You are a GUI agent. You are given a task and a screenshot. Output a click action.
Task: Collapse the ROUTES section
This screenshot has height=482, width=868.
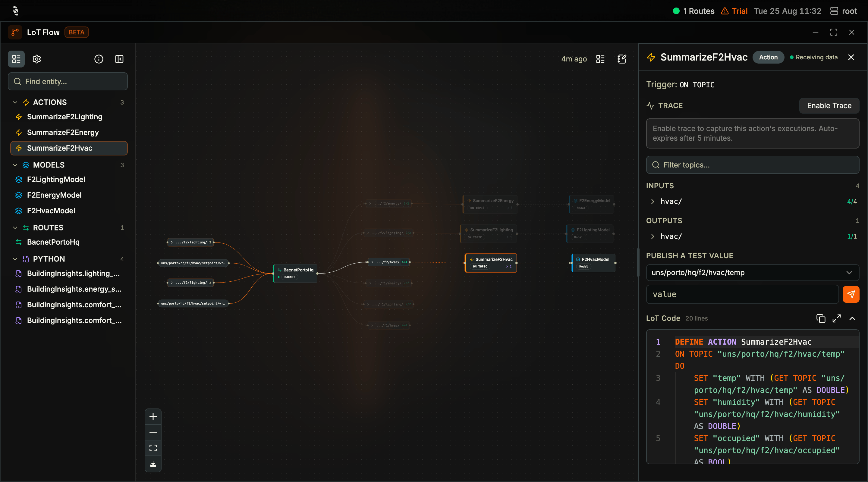coord(15,228)
